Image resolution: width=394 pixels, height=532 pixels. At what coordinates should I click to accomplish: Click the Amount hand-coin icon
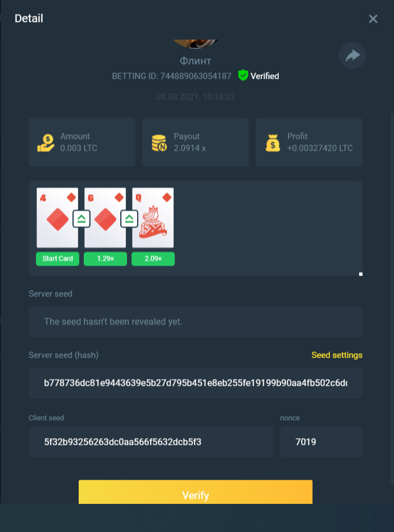coord(46,142)
